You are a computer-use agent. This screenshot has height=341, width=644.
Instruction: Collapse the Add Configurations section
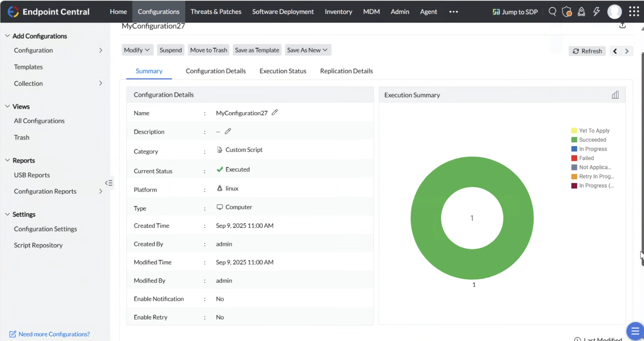[x=8, y=36]
